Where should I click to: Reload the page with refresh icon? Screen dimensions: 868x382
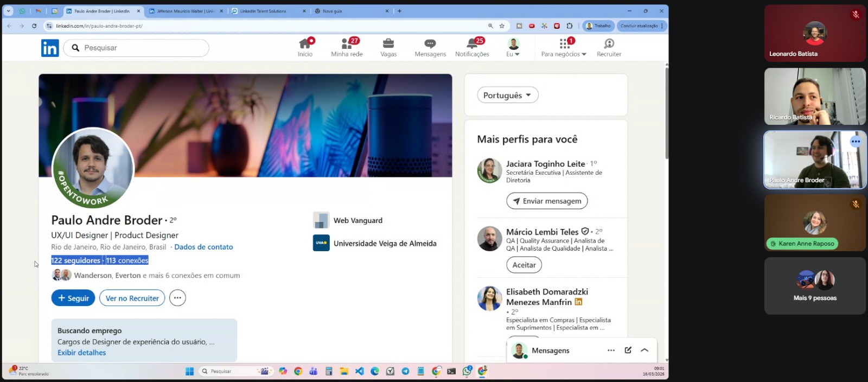[x=34, y=26]
